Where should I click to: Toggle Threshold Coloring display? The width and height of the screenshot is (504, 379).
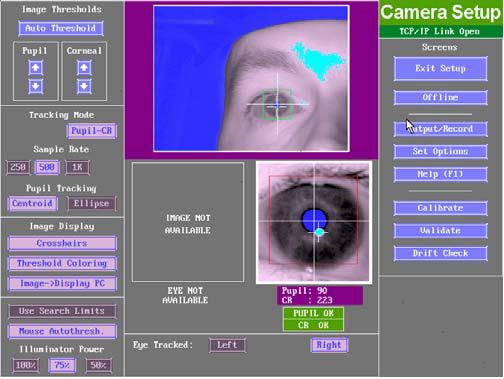tap(62, 263)
